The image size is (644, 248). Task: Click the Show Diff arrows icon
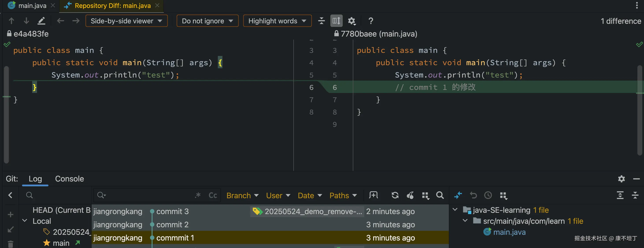(458, 195)
